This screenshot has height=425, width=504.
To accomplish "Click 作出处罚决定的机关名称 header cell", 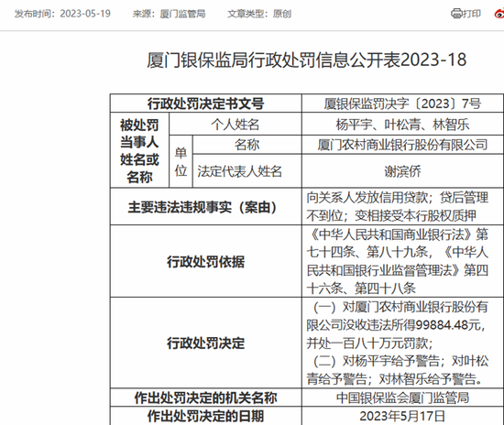I will (x=205, y=398).
